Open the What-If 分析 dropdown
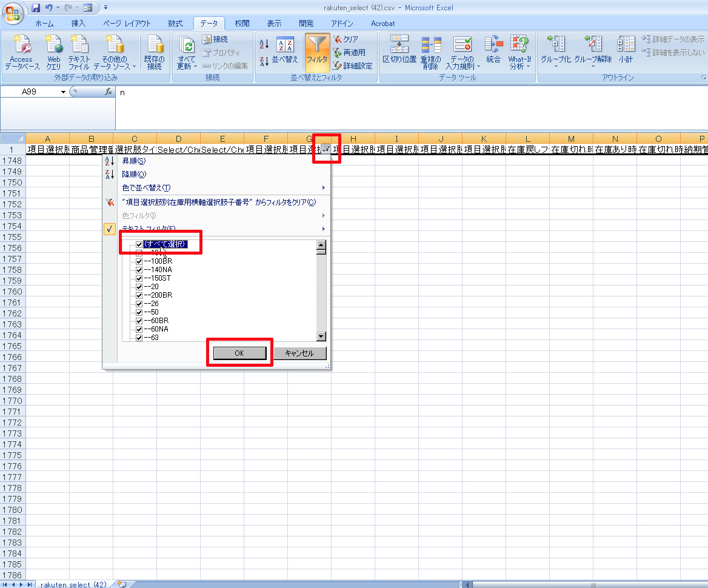708x588 pixels. [519, 52]
